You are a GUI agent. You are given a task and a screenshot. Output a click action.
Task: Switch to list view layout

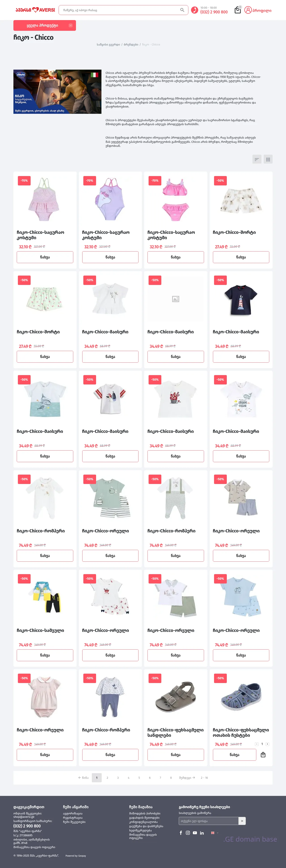tap(257, 159)
